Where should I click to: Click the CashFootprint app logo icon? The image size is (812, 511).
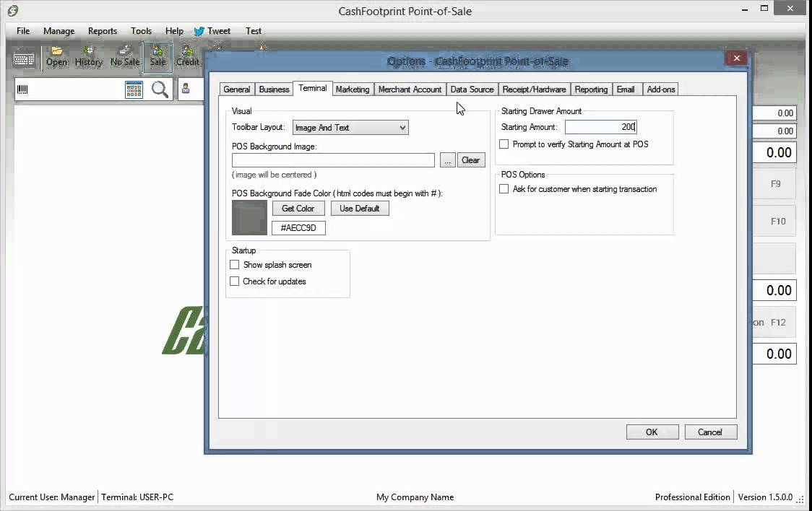coord(12,10)
